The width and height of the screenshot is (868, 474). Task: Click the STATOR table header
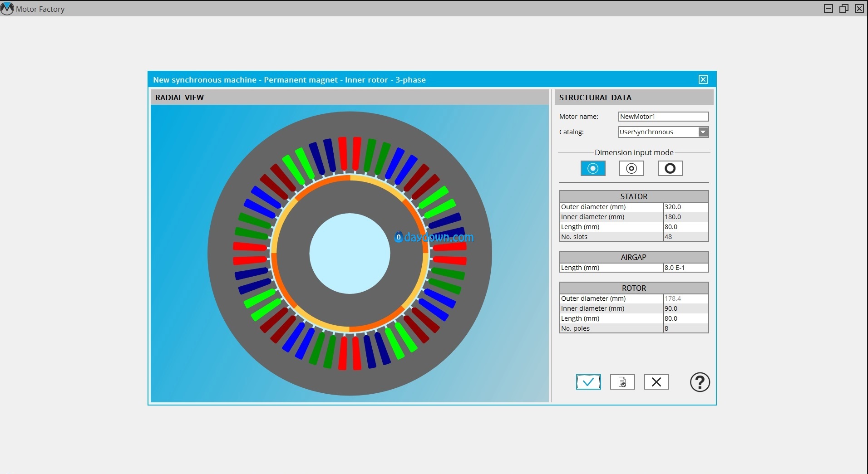click(x=634, y=196)
